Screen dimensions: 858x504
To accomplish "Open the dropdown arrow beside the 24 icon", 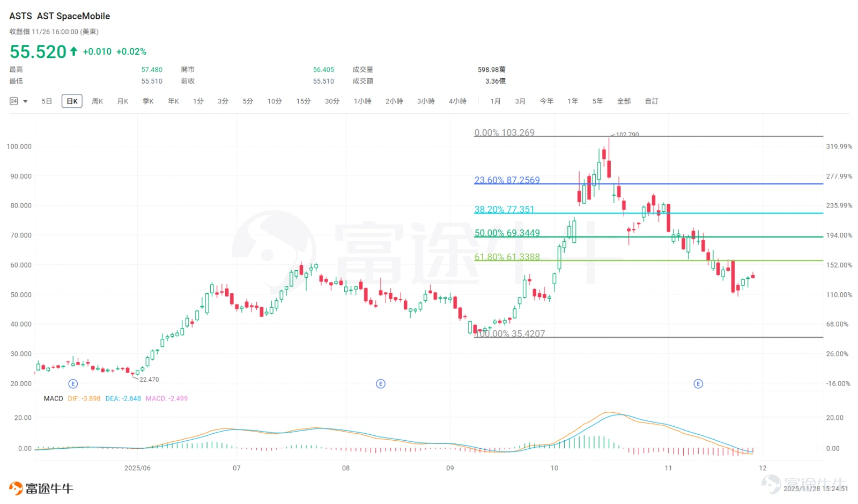I will [x=25, y=101].
